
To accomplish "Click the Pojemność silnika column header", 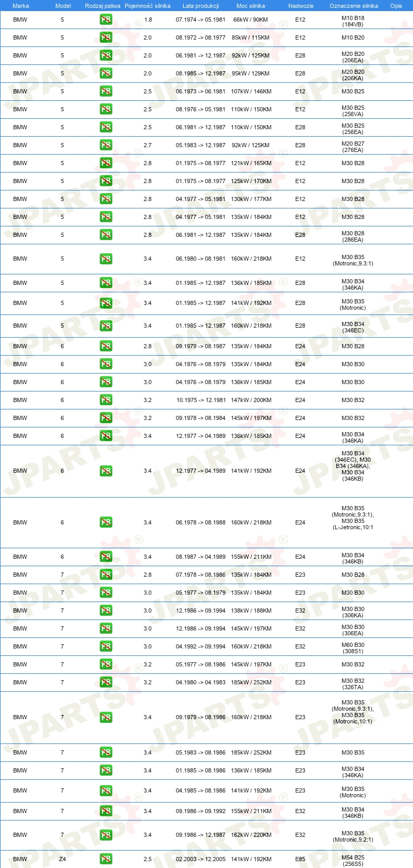I will click(x=147, y=6).
